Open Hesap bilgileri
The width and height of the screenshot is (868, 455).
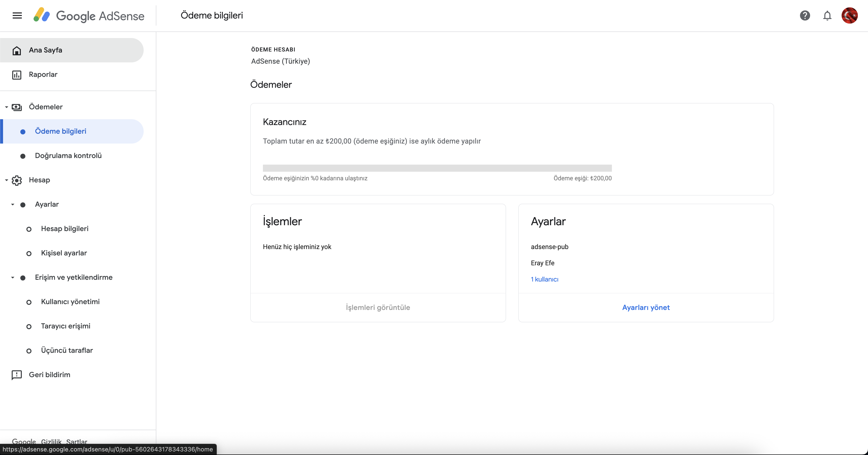pos(72,229)
